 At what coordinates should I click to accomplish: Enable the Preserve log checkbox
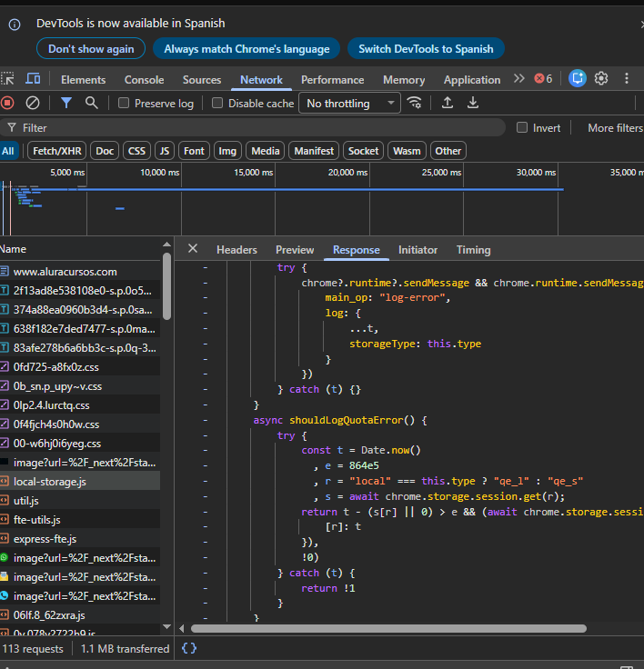pyautogui.click(x=125, y=104)
